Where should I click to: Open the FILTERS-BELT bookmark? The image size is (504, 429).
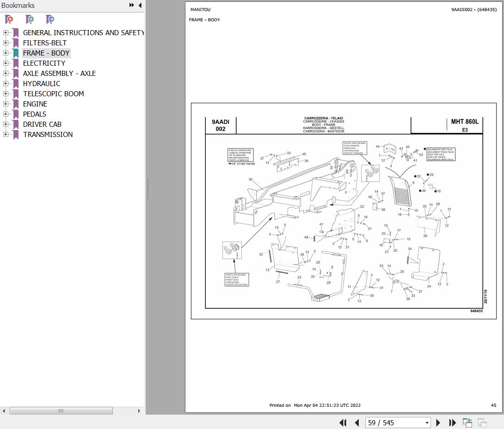click(x=45, y=43)
